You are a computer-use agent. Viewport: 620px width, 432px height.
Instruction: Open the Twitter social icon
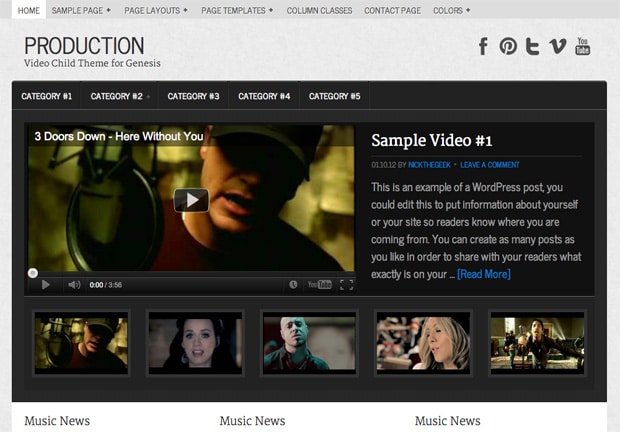(533, 46)
